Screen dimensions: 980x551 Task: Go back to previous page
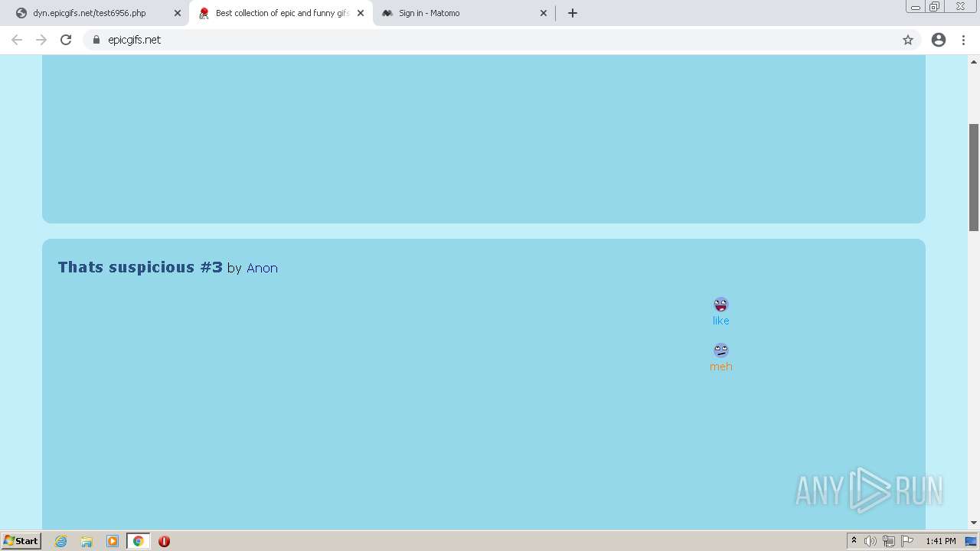[17, 40]
